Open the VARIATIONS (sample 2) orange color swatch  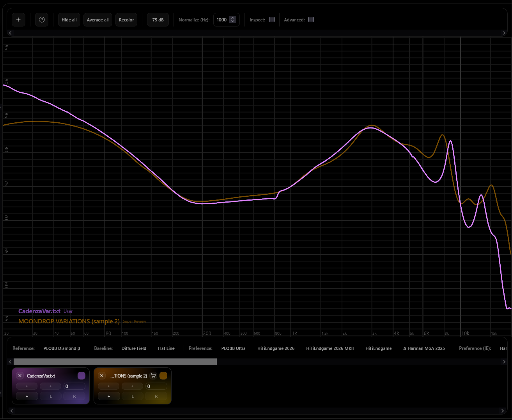click(x=163, y=376)
